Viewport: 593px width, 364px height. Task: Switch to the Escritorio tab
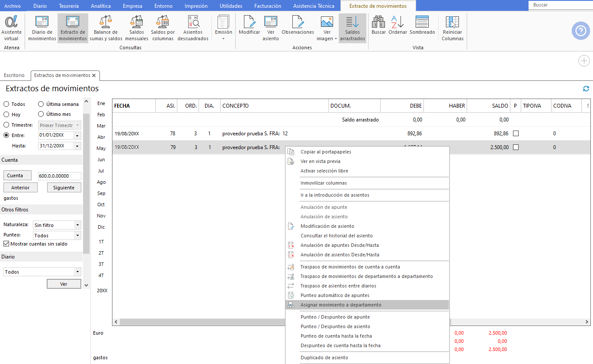14,75
